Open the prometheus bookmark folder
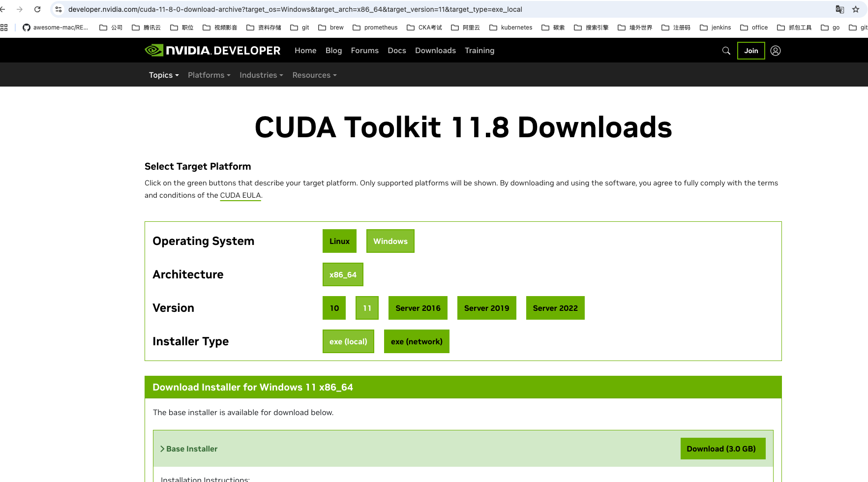The image size is (868, 482). pos(375,28)
